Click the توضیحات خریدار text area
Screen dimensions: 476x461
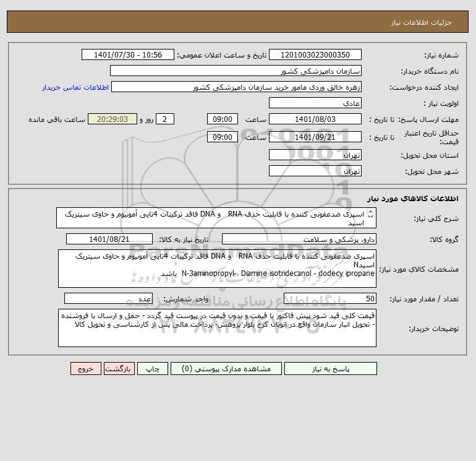click(x=217, y=328)
